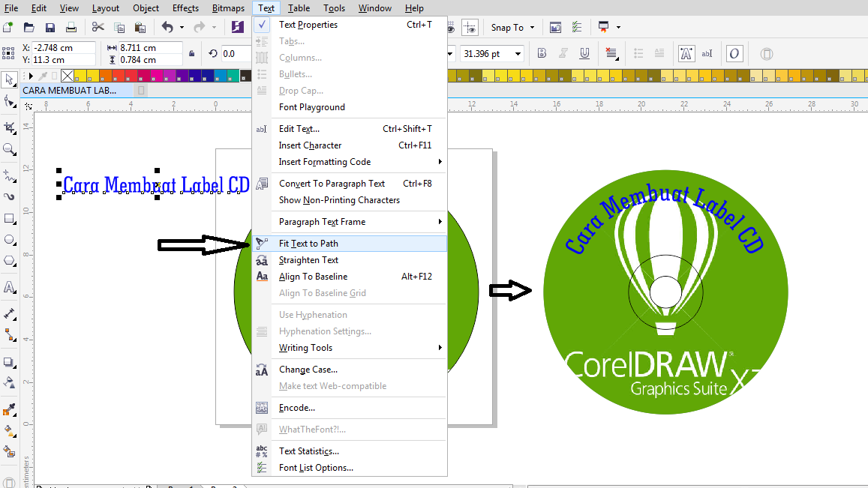868x488 pixels.
Task: Select the Zoom tool
Action: coord(9,149)
